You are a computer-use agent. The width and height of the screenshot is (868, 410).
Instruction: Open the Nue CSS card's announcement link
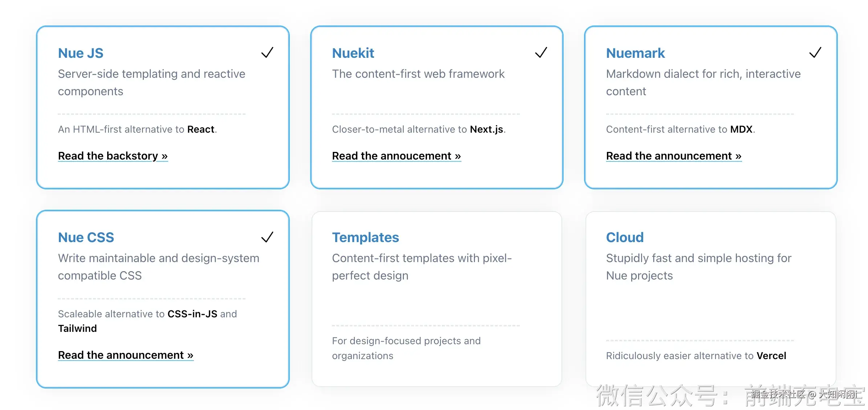pyautogui.click(x=126, y=355)
